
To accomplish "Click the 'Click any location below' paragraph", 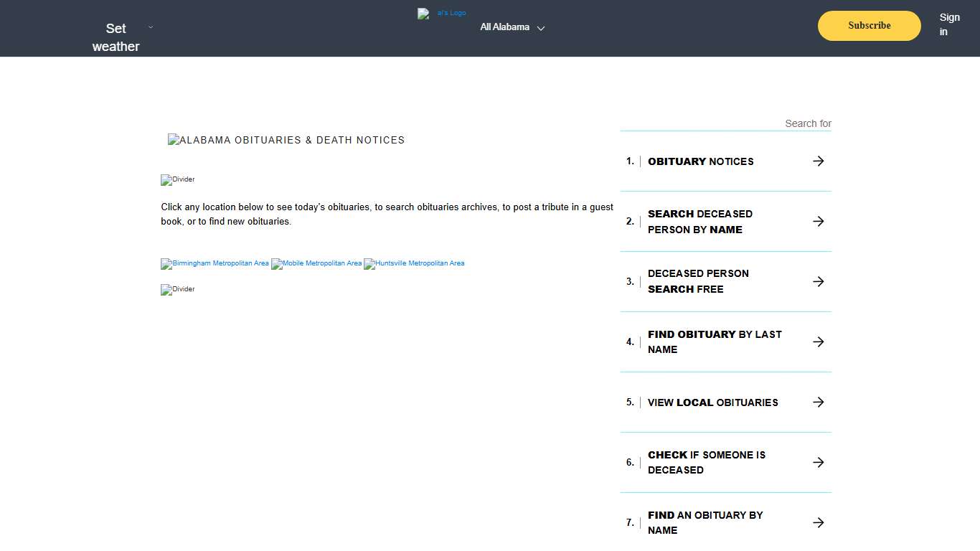I will click(387, 214).
